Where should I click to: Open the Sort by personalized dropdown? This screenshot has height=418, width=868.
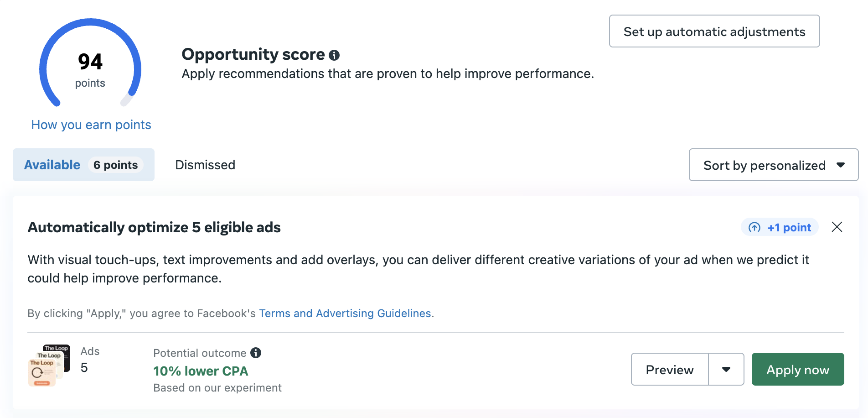pos(773,165)
